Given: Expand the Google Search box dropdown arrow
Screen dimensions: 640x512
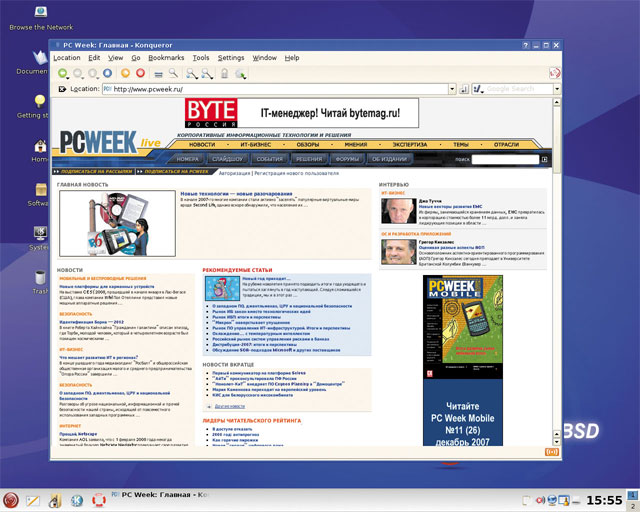Looking at the screenshot, I should click(x=557, y=89).
